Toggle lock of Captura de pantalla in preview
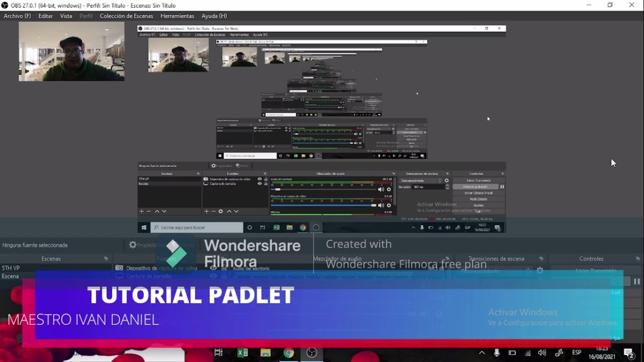 pos(265,184)
